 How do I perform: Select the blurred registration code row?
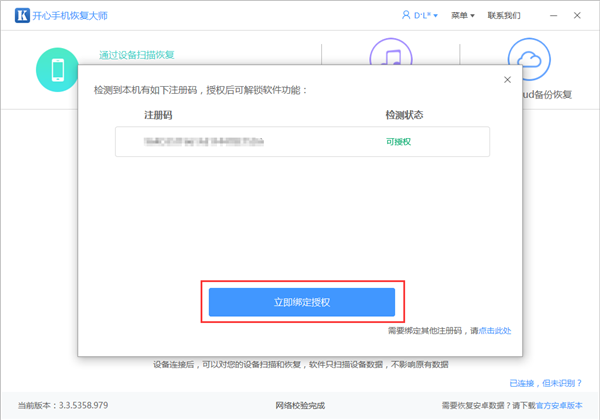pyautogui.click(x=302, y=142)
